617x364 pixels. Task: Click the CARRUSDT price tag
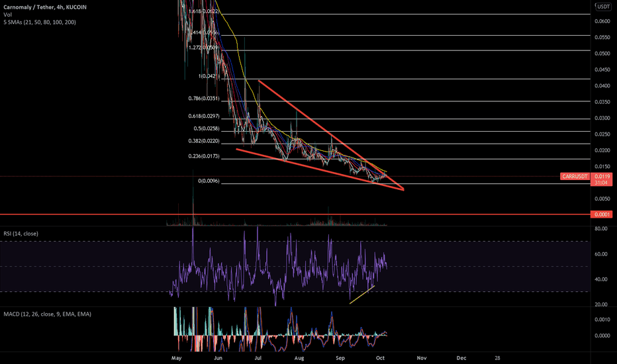pos(575,176)
